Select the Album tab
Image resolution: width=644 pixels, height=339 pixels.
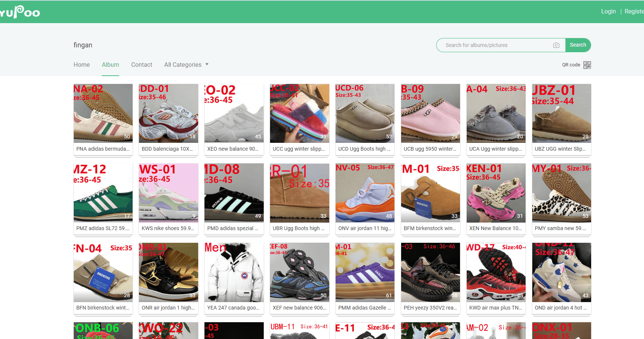[x=111, y=65]
